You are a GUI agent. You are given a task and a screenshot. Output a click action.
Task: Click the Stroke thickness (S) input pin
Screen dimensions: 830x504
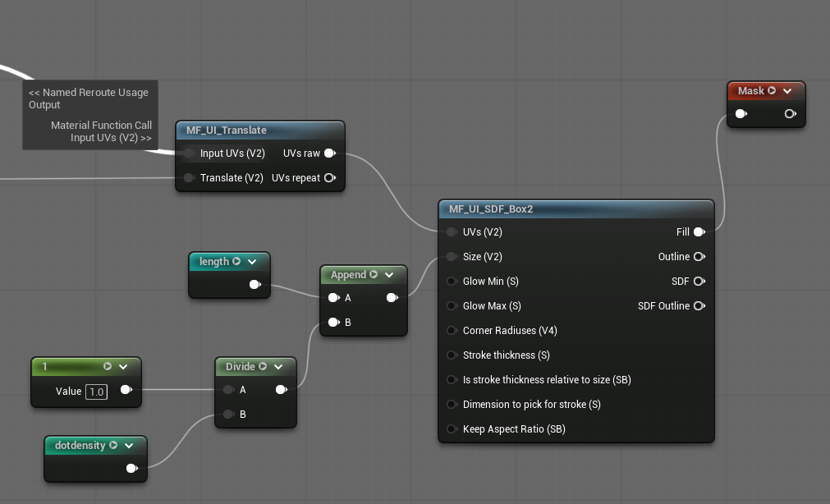(452, 355)
